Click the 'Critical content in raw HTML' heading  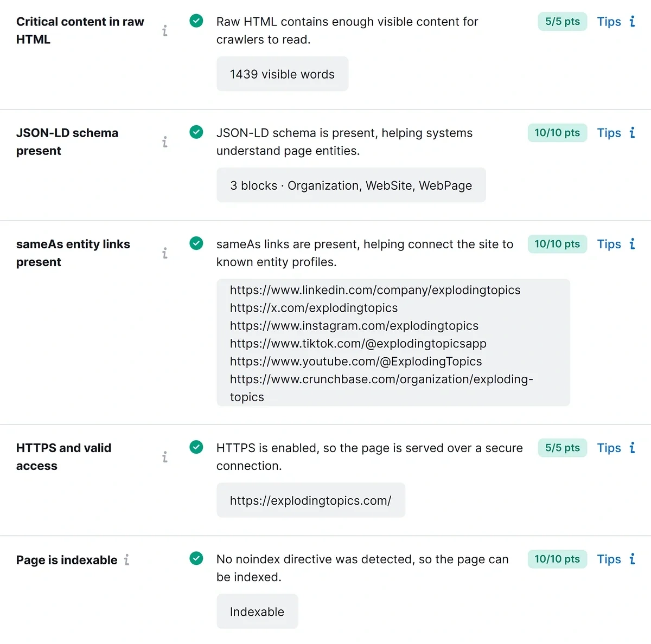pos(80,30)
